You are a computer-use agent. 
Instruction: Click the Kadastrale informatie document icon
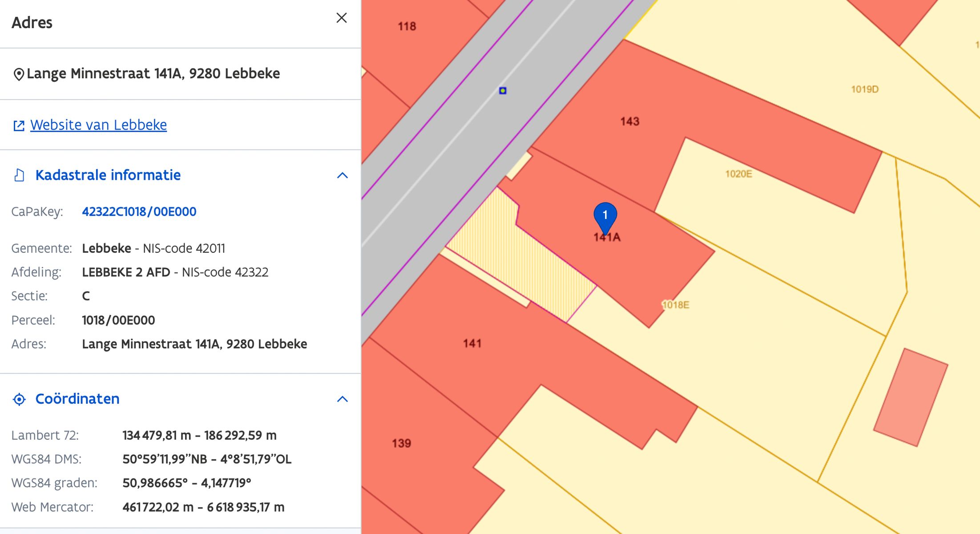[19, 175]
